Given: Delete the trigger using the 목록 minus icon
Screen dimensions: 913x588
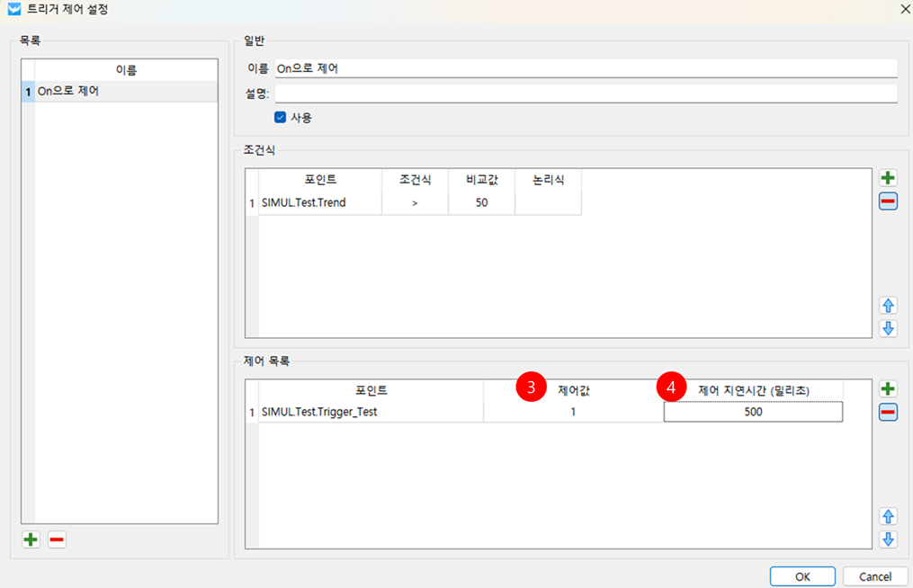Looking at the screenshot, I should (x=57, y=539).
